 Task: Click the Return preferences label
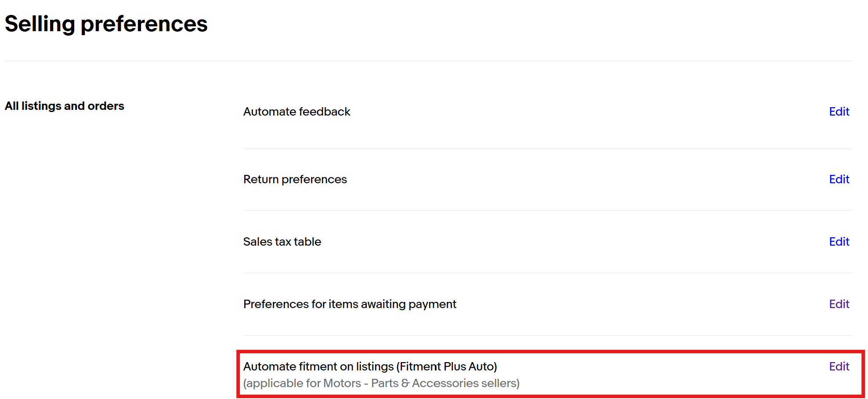pyautogui.click(x=295, y=179)
